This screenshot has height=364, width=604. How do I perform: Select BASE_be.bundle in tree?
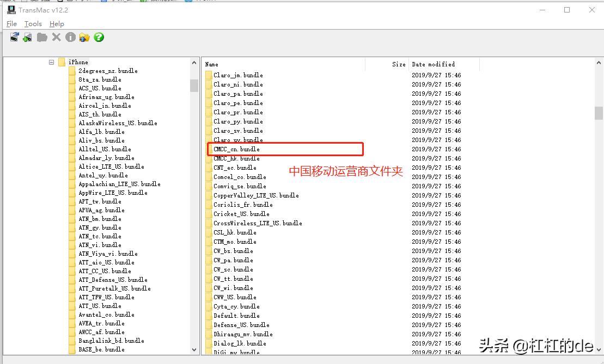pyautogui.click(x=101, y=349)
